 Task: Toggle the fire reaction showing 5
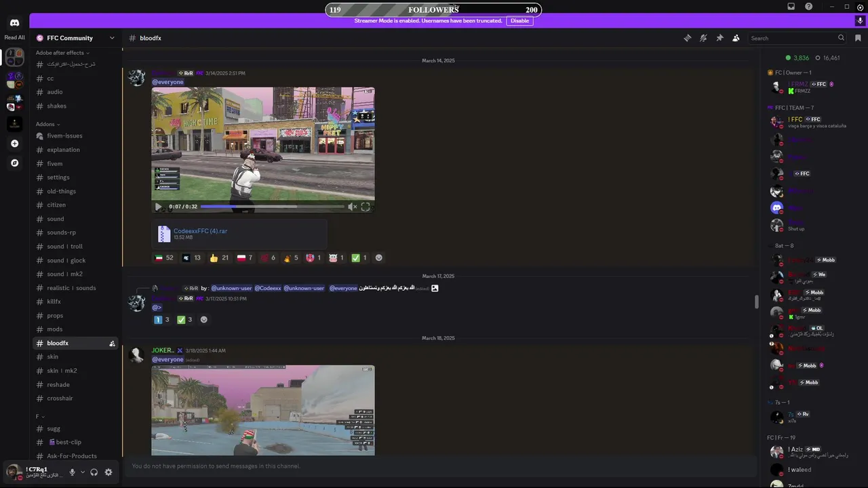pyautogui.click(x=291, y=258)
